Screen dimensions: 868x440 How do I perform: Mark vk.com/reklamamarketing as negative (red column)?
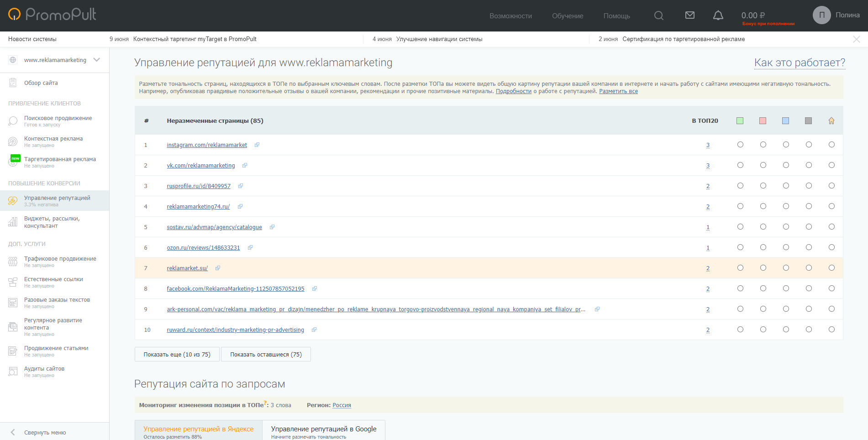coord(763,165)
